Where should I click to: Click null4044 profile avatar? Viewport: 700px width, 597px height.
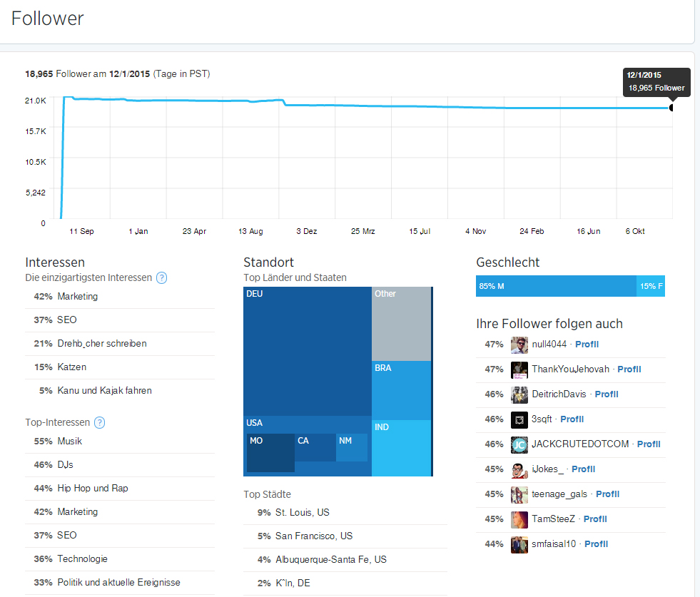pyautogui.click(x=519, y=345)
